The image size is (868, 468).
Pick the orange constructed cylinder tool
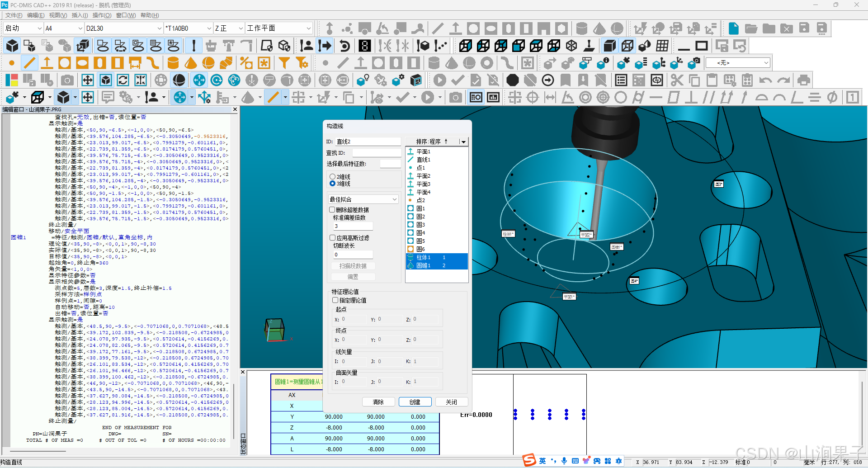click(173, 63)
